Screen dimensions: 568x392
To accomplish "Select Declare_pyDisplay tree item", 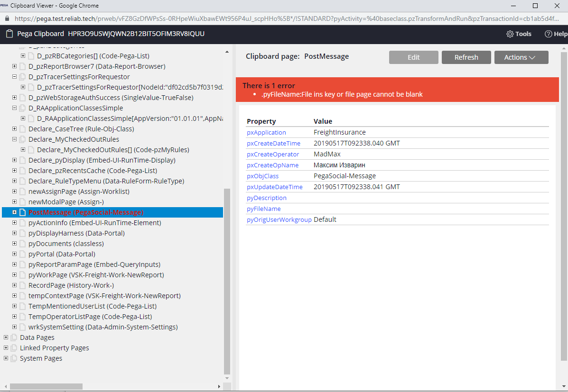I will tap(102, 160).
